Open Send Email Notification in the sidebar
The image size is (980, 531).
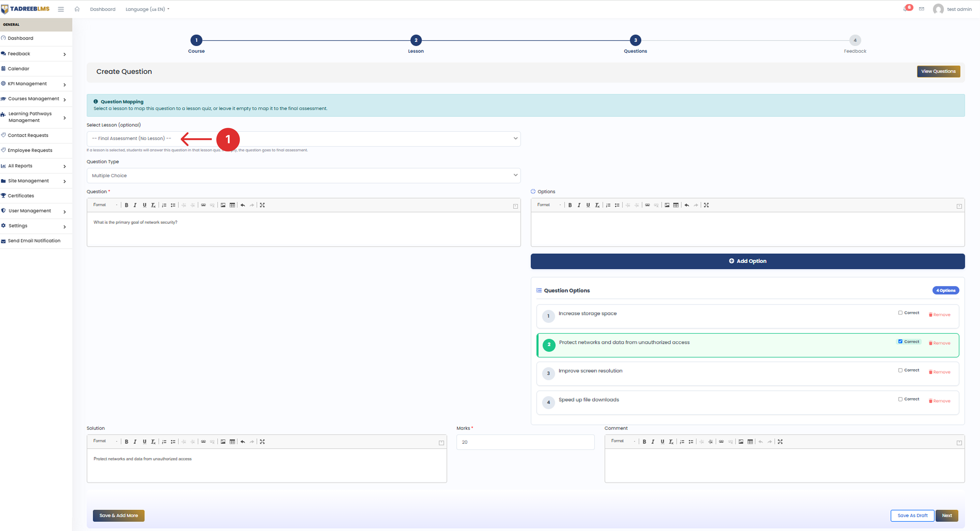tap(36, 241)
